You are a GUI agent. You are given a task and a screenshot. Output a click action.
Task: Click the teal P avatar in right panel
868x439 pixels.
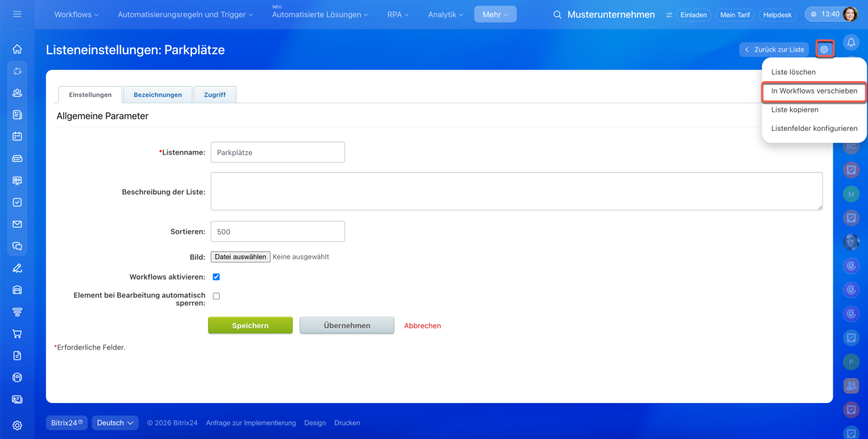[x=851, y=362]
